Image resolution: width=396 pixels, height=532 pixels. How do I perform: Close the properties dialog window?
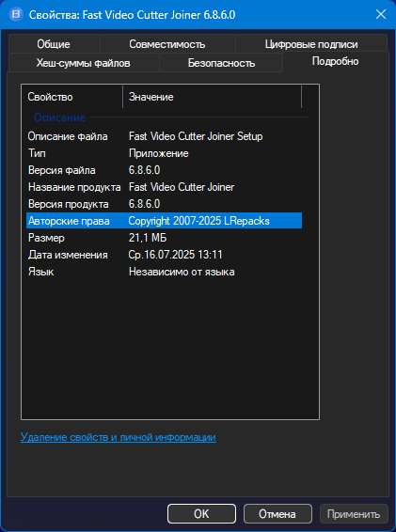pos(381,15)
